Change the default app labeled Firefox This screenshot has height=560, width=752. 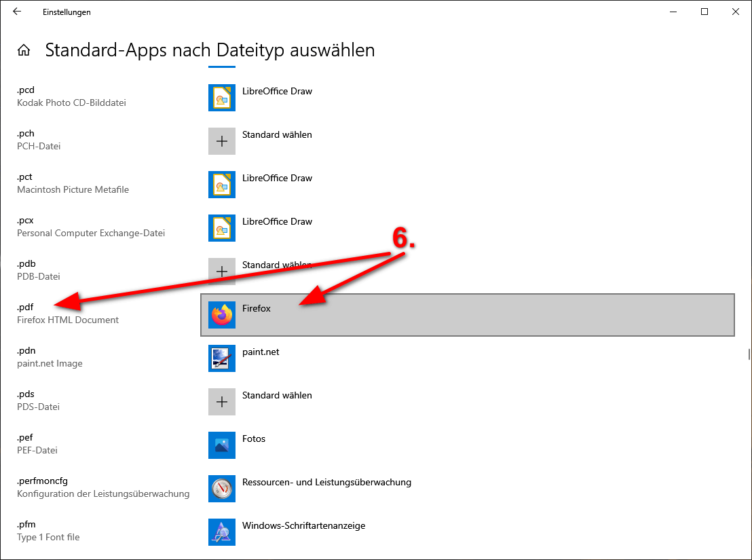[x=468, y=315]
